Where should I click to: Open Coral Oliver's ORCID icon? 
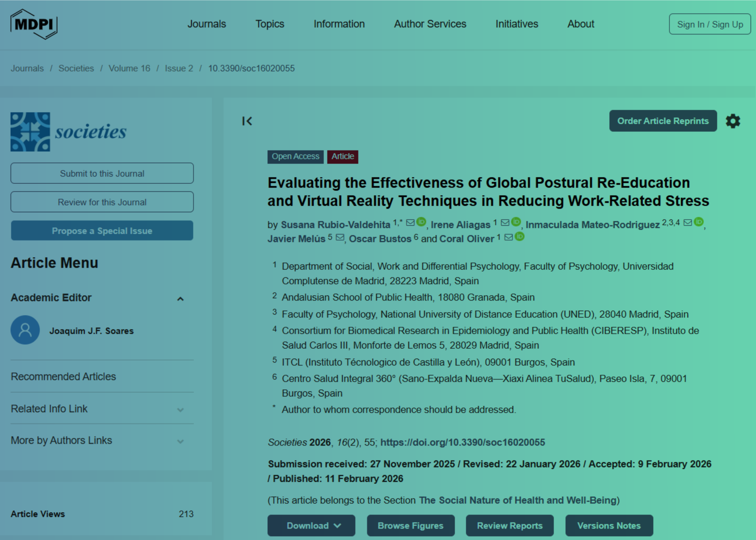pos(519,236)
